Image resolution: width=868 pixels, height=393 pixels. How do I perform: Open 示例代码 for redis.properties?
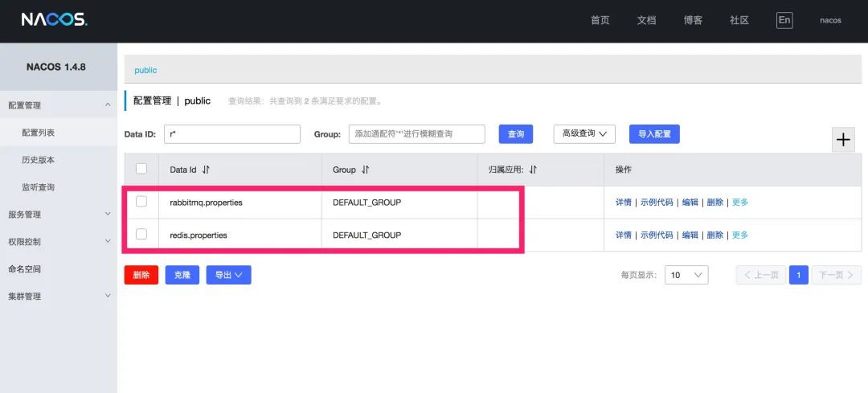[657, 235]
